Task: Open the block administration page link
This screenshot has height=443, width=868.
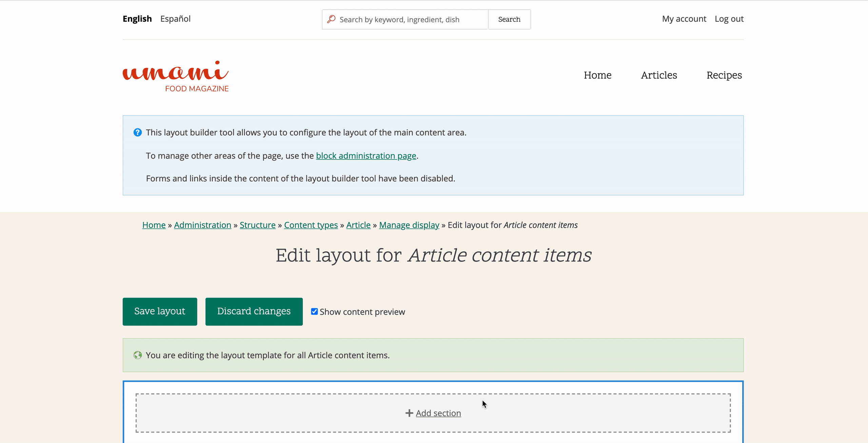Action: coord(366,155)
